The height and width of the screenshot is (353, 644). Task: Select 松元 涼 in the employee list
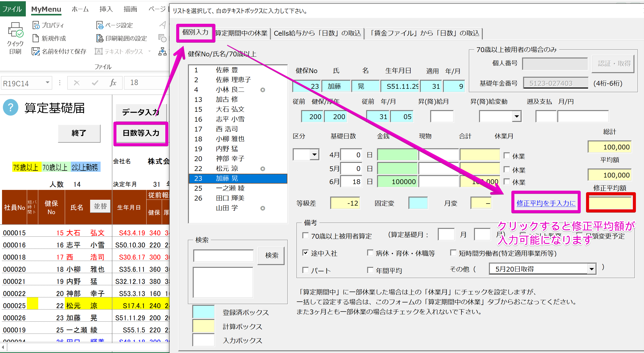pos(238,168)
